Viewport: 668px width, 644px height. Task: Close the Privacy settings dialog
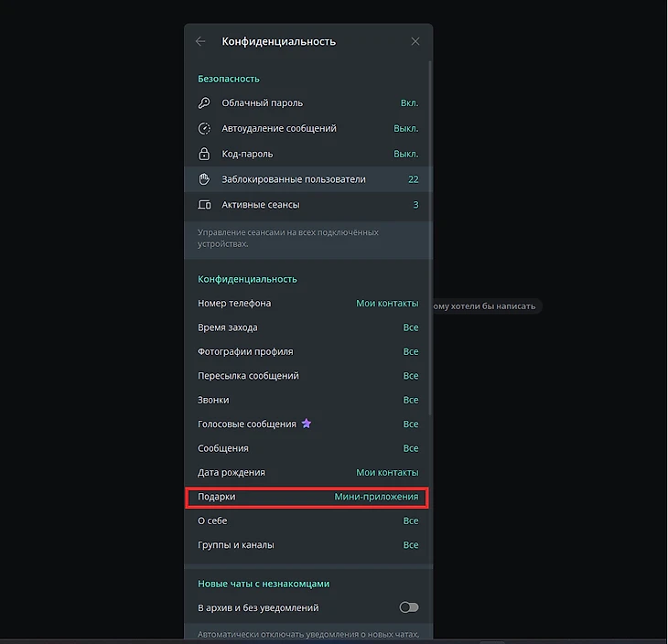415,41
